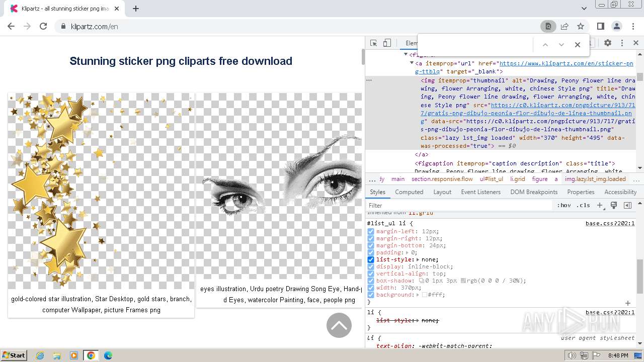This screenshot has width=644, height=362.
Task: Open the eyes illustration thumbnail
Action: coord(279,186)
